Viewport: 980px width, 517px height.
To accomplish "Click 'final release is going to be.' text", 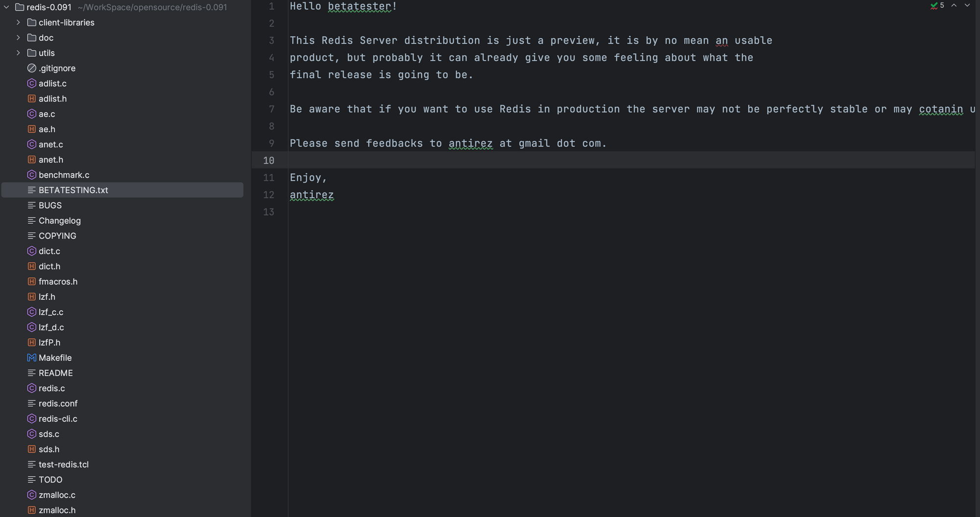I will pyautogui.click(x=381, y=75).
